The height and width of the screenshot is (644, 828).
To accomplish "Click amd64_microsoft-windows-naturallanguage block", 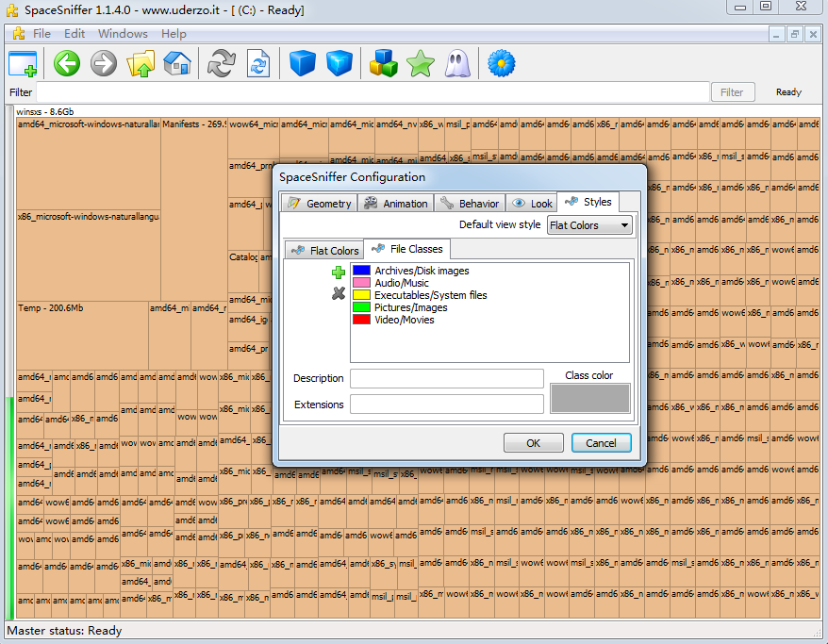I will click(89, 164).
